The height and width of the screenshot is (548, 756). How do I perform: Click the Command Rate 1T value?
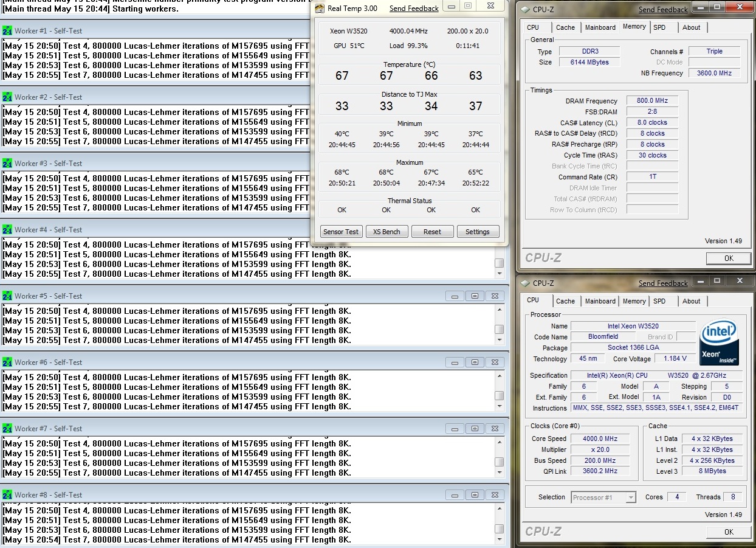coord(652,177)
